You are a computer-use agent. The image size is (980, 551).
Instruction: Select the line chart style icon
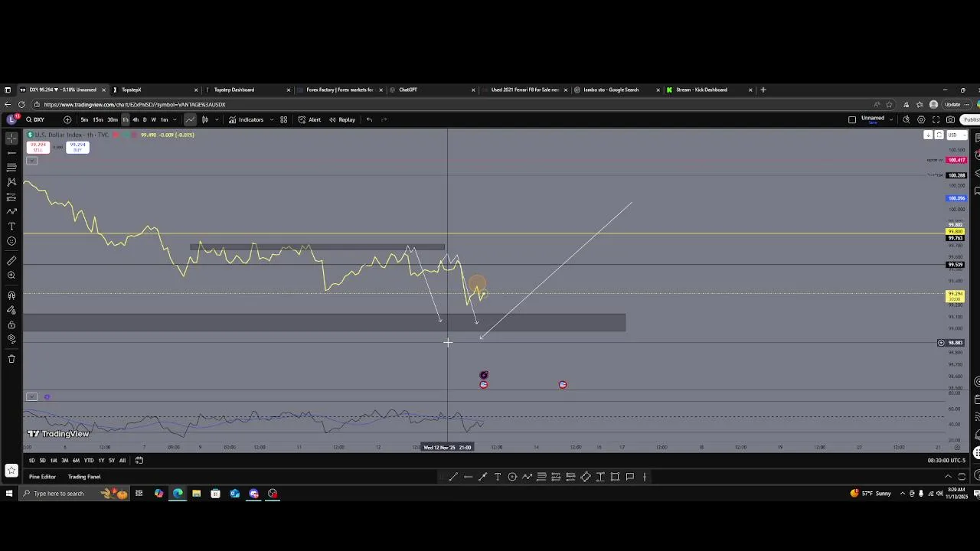(190, 119)
